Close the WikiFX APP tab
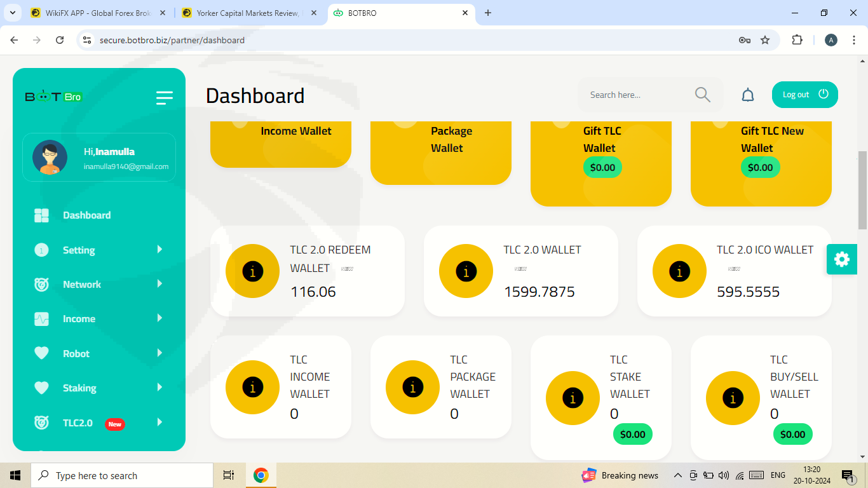Image resolution: width=868 pixels, height=488 pixels. click(x=163, y=13)
